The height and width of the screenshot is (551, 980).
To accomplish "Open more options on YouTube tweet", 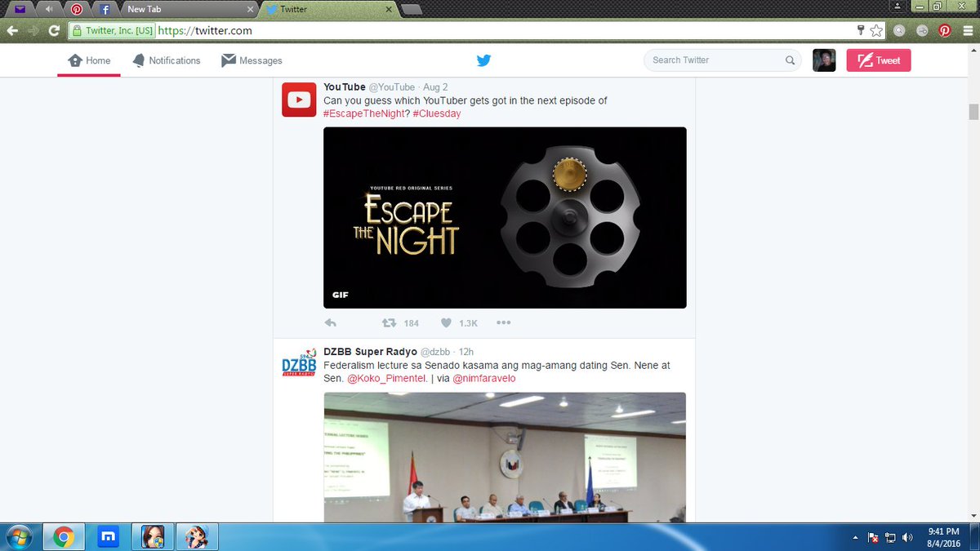I will [x=504, y=322].
